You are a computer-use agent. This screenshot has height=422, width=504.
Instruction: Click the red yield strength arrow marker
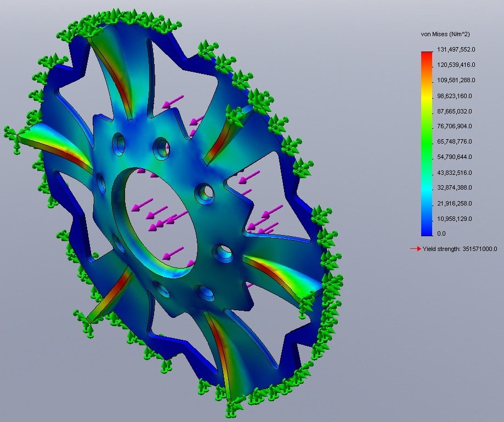[x=415, y=249]
